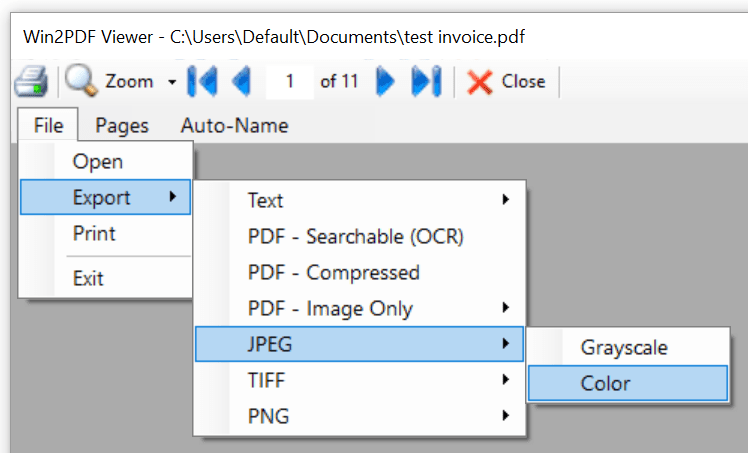Viewport: 748px width, 453px height.
Task: Choose Color JPEG export
Action: click(628, 383)
